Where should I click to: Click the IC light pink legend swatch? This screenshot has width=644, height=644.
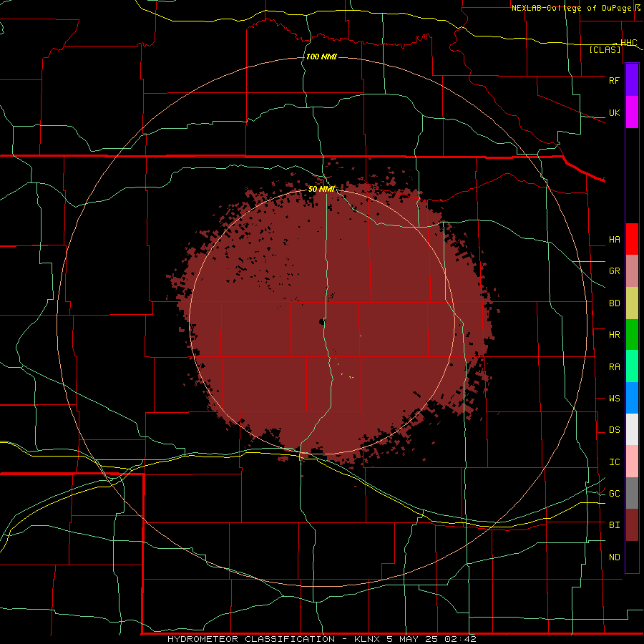(632, 462)
